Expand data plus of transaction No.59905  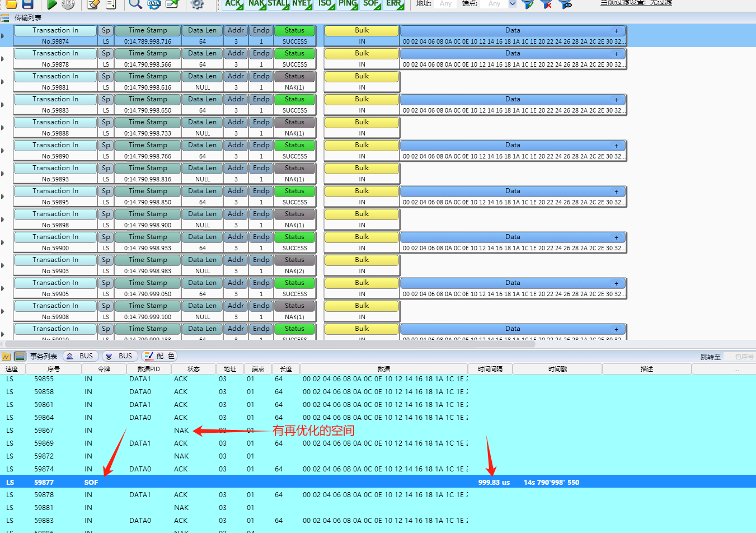pos(616,283)
